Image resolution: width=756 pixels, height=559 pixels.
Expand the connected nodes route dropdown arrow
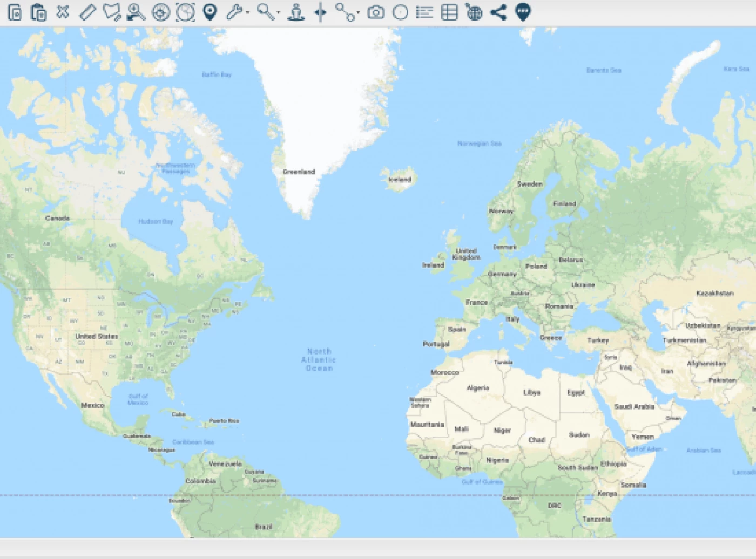point(358,13)
